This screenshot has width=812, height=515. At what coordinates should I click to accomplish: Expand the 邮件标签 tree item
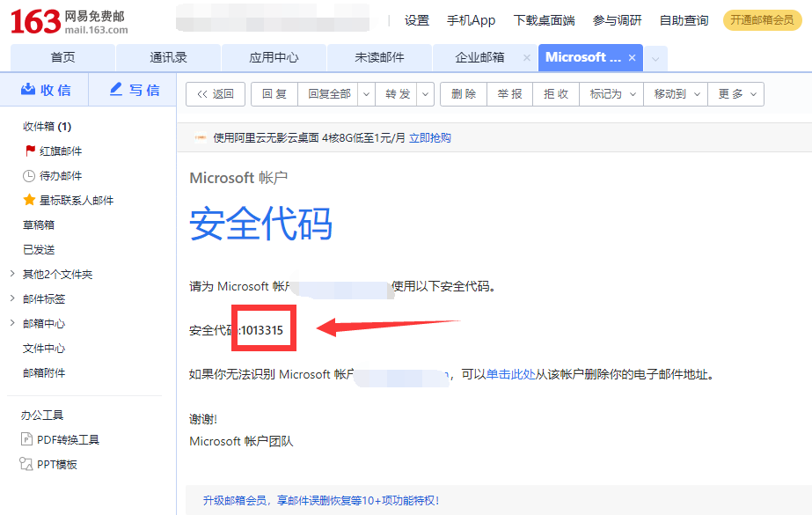click(x=12, y=299)
